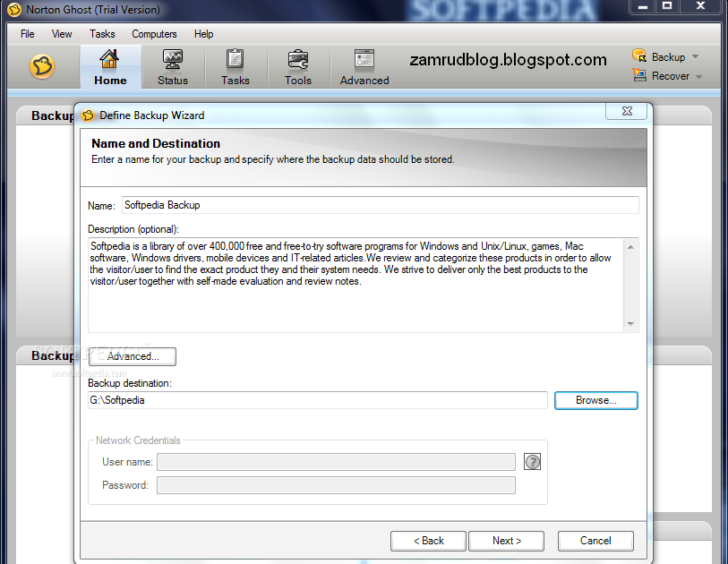Open the File menu
This screenshot has height=564, width=728.
tap(28, 34)
